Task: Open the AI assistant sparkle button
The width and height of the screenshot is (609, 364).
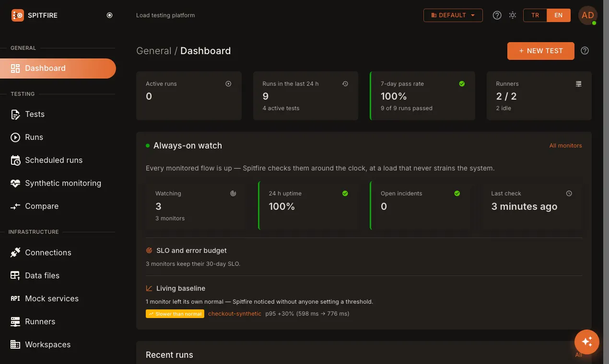Action: [x=587, y=341]
